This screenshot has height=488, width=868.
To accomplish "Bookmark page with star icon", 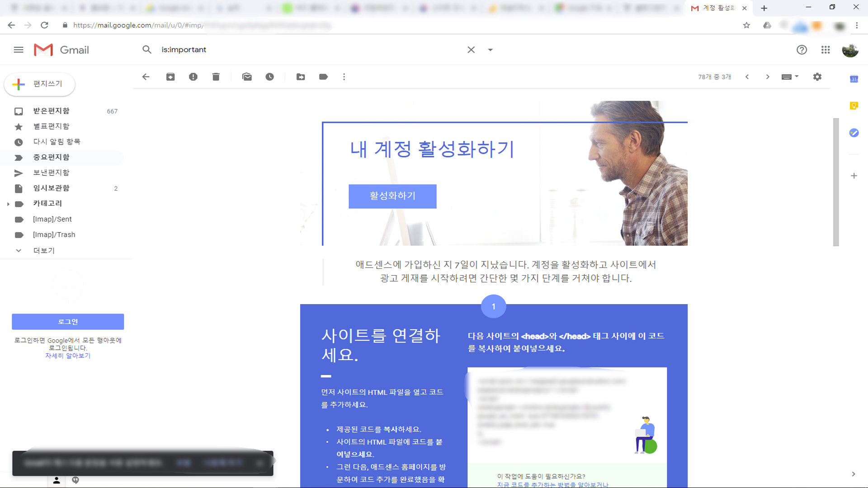I will [x=746, y=25].
